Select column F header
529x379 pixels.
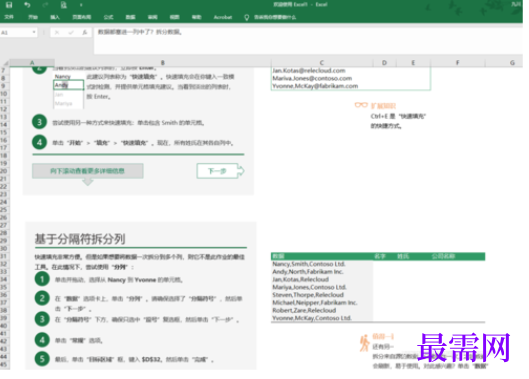[x=457, y=63]
